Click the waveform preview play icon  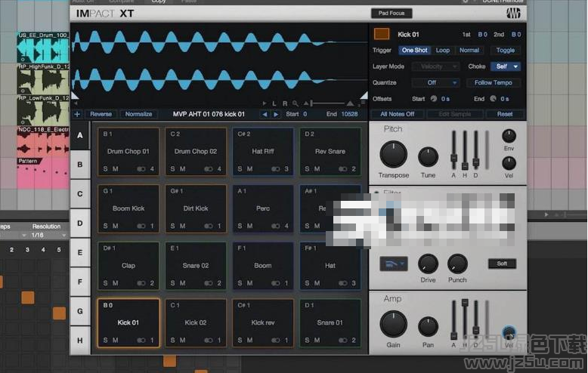point(264,103)
